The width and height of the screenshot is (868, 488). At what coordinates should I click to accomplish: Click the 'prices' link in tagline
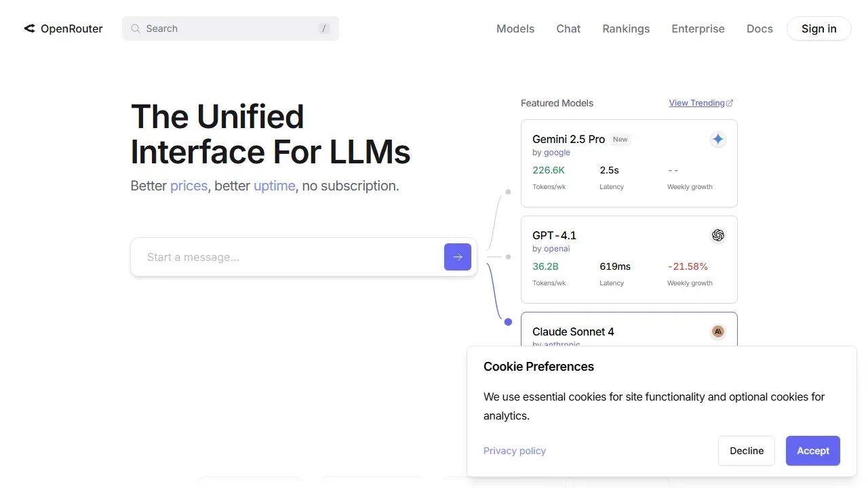[x=189, y=186]
